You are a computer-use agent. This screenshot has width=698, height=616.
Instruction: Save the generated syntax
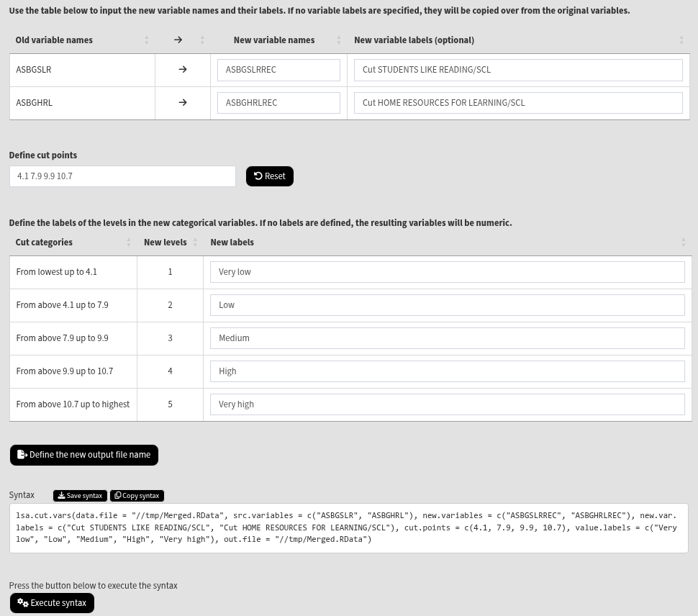(80, 496)
